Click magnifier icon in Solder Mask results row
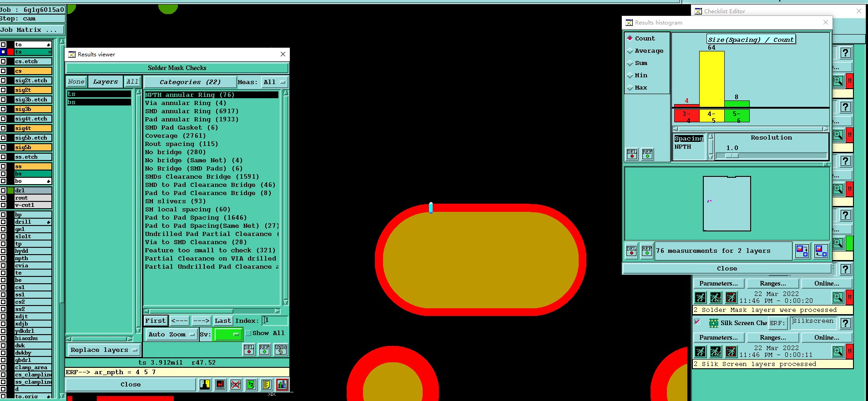 pos(838,297)
